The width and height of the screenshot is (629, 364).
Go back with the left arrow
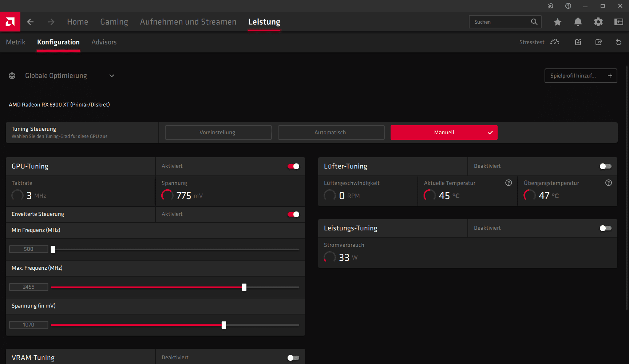30,22
